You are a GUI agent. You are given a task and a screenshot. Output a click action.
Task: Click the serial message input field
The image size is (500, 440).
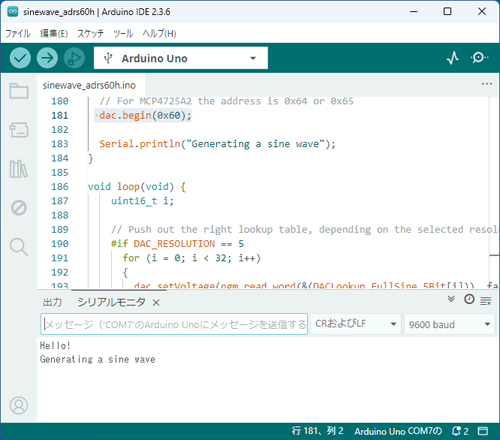coord(174,324)
